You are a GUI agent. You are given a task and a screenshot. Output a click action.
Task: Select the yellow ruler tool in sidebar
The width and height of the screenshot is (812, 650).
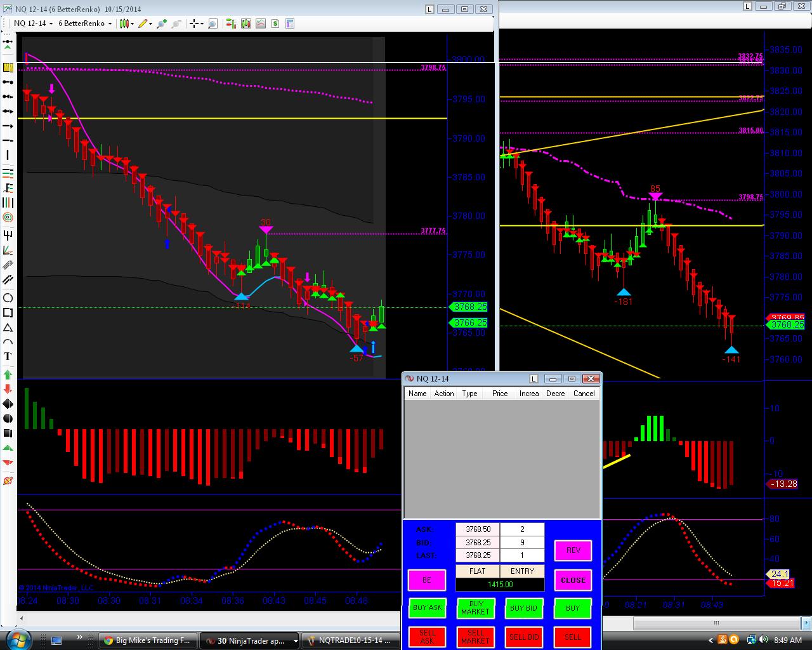(x=8, y=68)
